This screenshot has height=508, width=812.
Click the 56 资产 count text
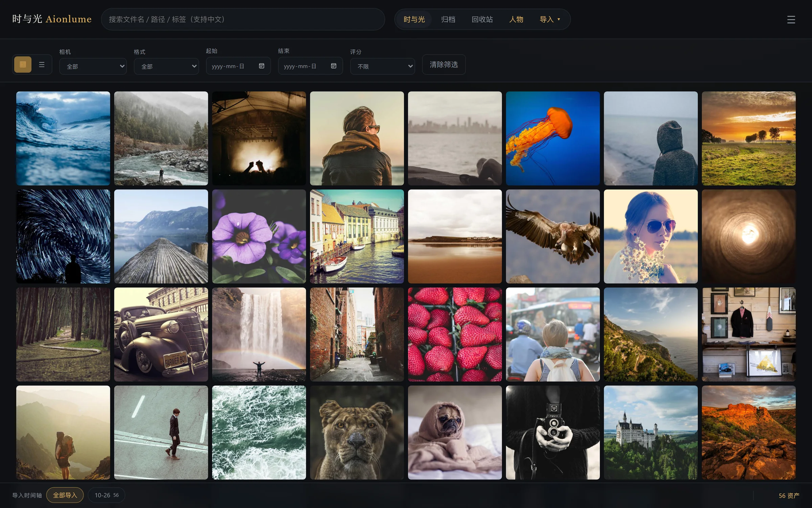(x=789, y=495)
